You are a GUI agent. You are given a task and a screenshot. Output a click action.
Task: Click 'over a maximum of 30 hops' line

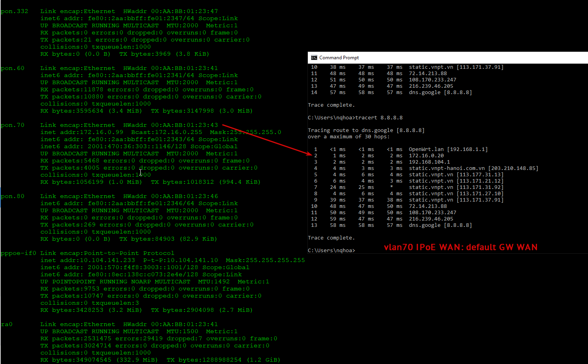tap(349, 136)
